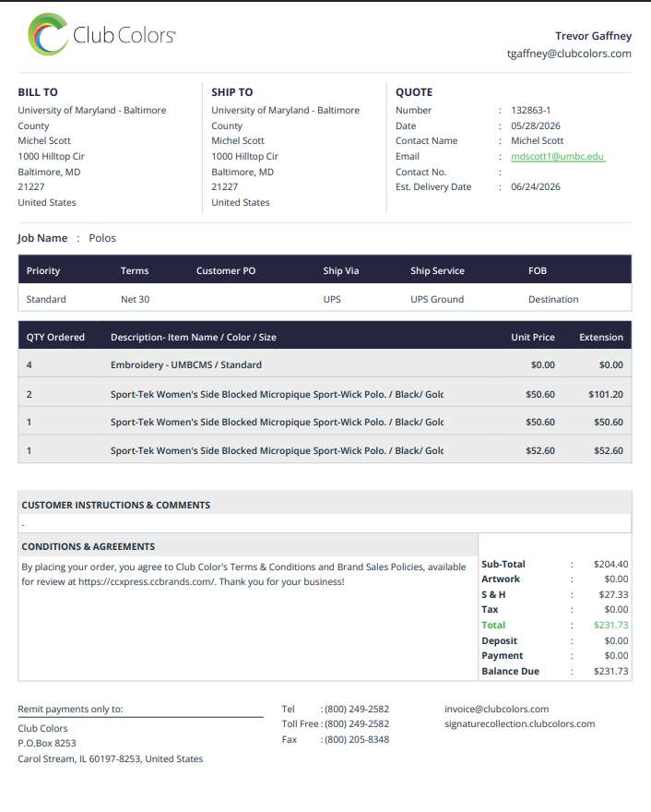Click the Extension column header
The height and width of the screenshot is (812, 651).
tap(601, 337)
